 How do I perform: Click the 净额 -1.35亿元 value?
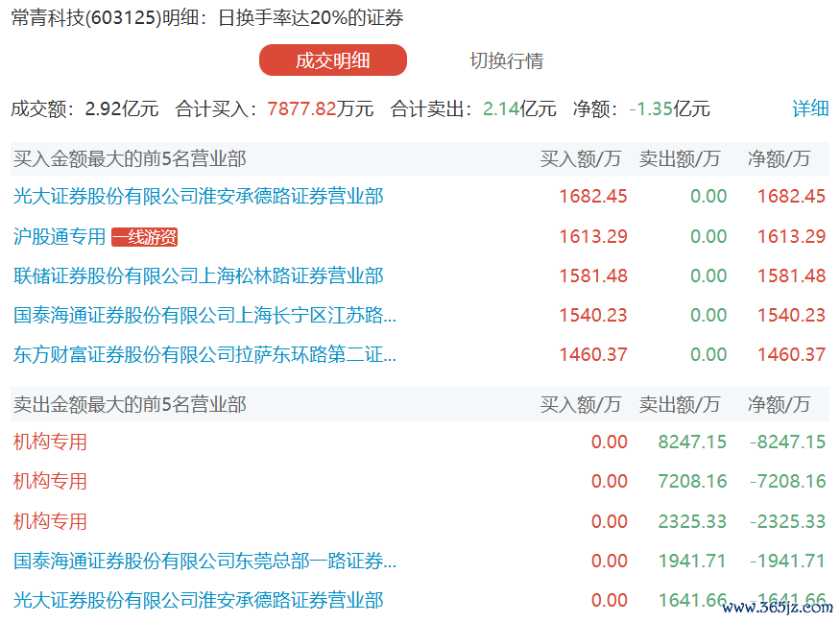pyautogui.click(x=669, y=108)
